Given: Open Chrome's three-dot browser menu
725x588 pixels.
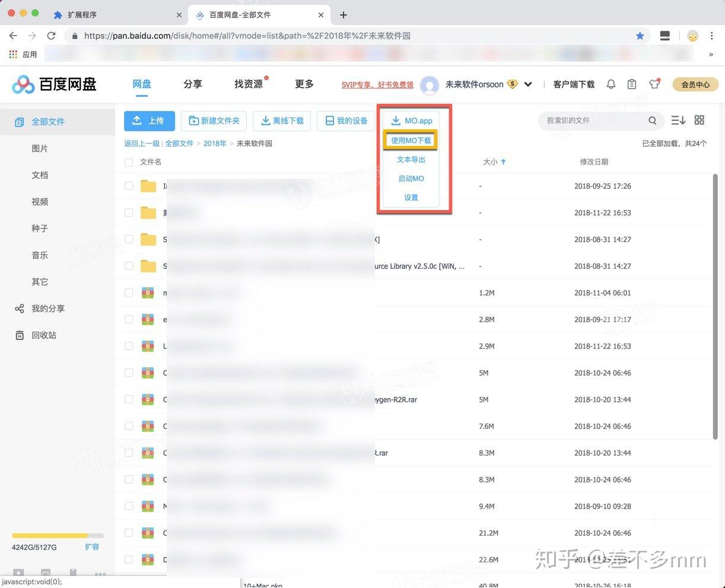Looking at the screenshot, I should pyautogui.click(x=711, y=36).
